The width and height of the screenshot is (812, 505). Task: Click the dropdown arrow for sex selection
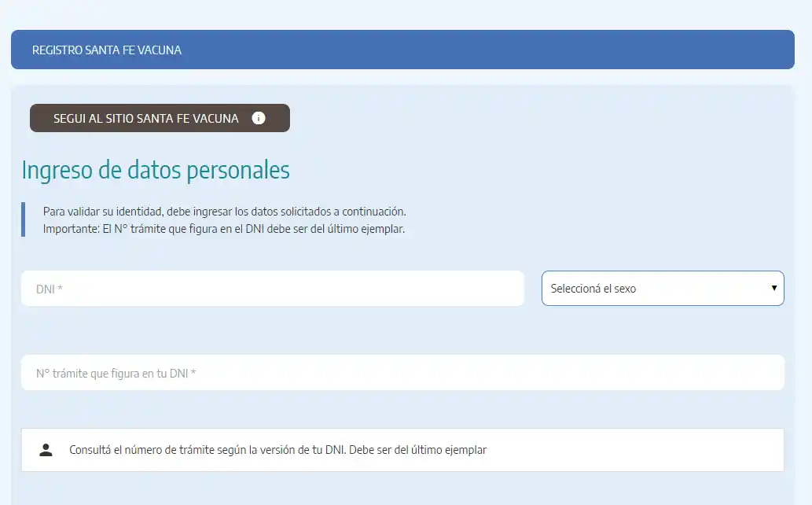[771, 288]
